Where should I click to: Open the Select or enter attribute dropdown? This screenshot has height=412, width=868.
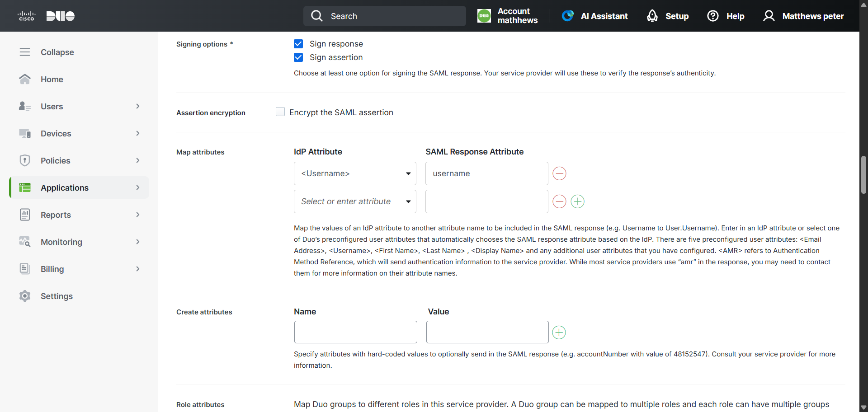coord(355,201)
